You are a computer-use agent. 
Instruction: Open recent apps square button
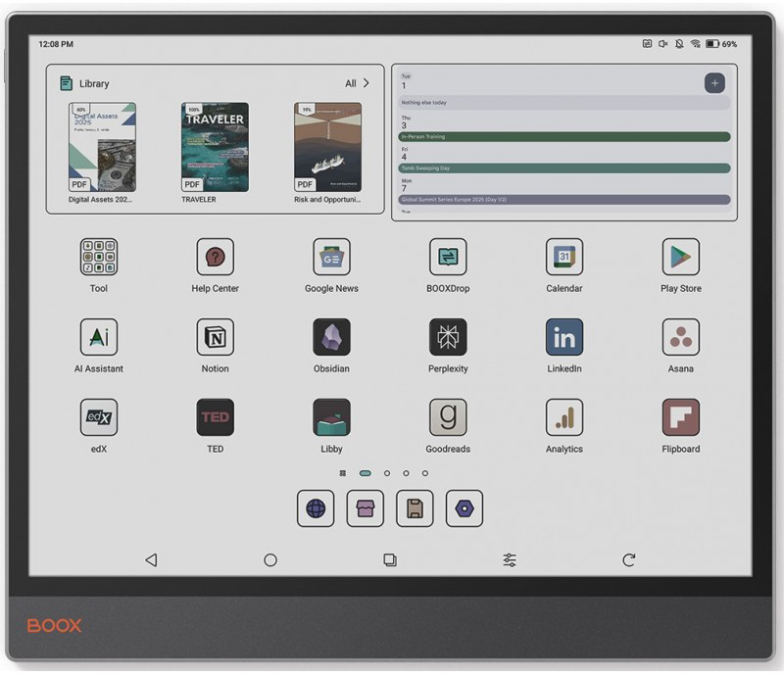[x=390, y=560]
